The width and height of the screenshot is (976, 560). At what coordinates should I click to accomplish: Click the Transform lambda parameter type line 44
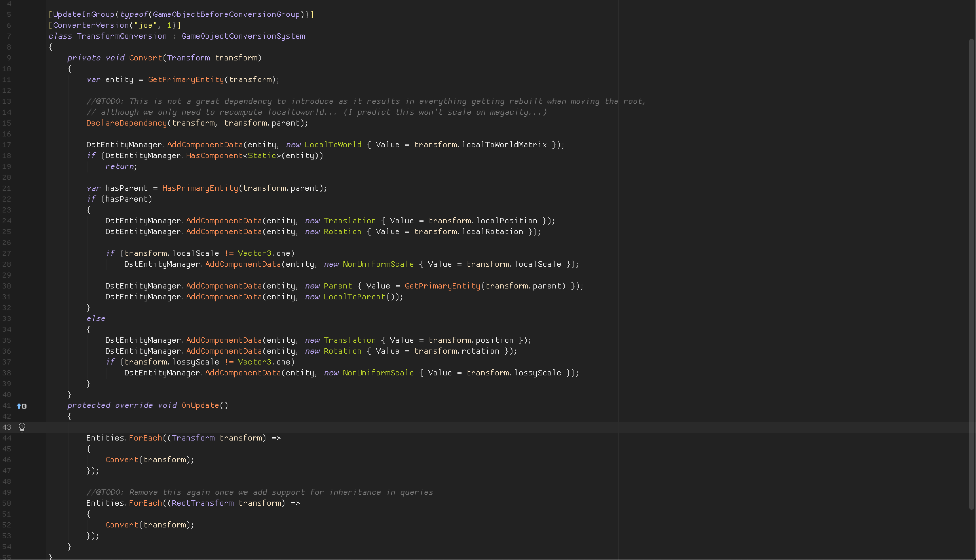pos(193,438)
